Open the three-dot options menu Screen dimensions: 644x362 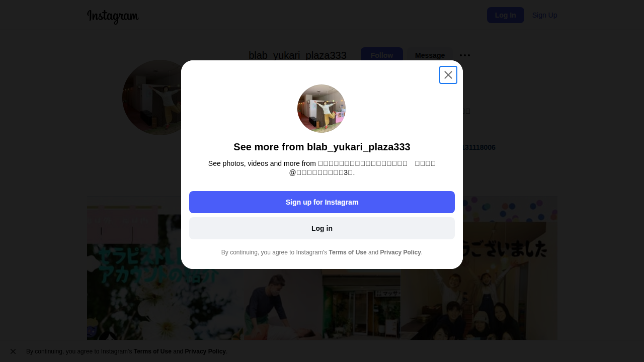(465, 55)
